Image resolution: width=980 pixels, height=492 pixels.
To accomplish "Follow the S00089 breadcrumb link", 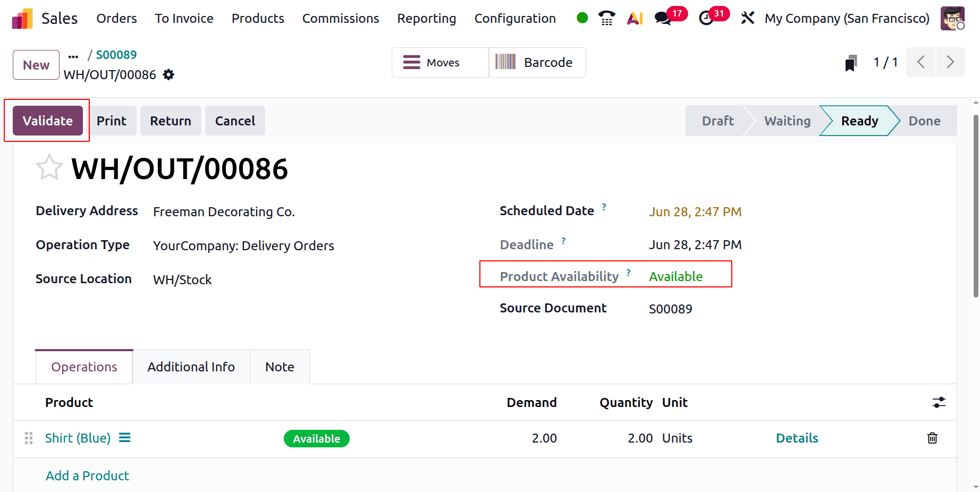I will pyautogui.click(x=116, y=55).
